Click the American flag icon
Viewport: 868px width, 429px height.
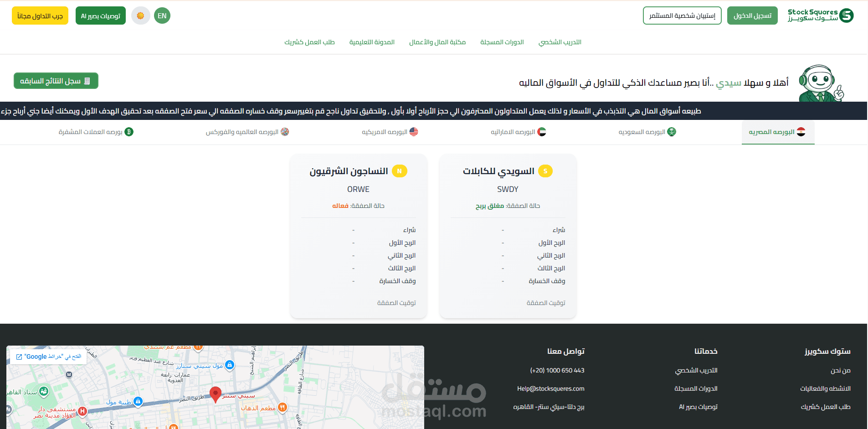pos(414,132)
